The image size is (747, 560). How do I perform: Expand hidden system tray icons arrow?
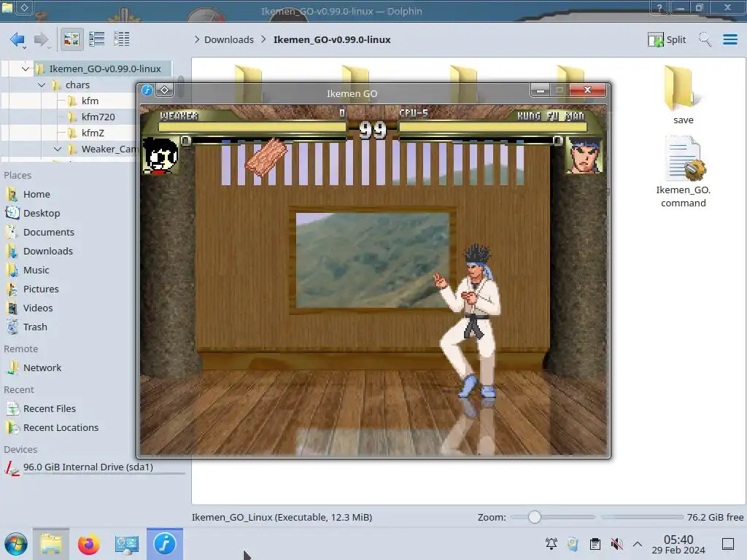[x=638, y=544]
